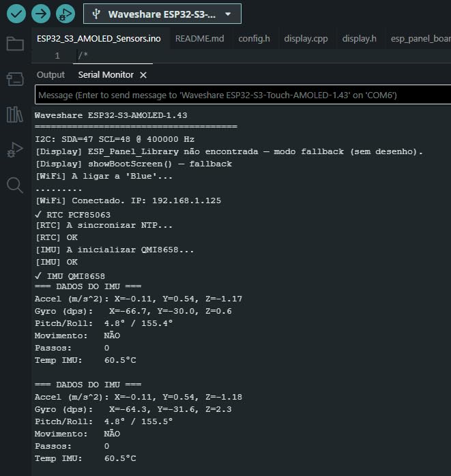Open the README.md tab
451x476 pixels.
point(199,39)
